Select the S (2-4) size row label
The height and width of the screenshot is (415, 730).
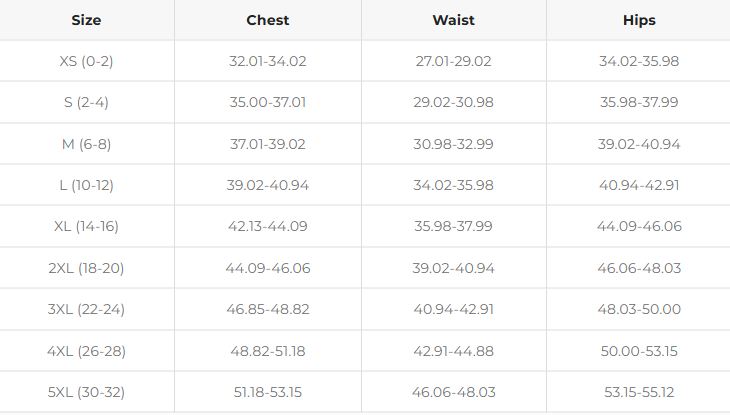[86, 102]
